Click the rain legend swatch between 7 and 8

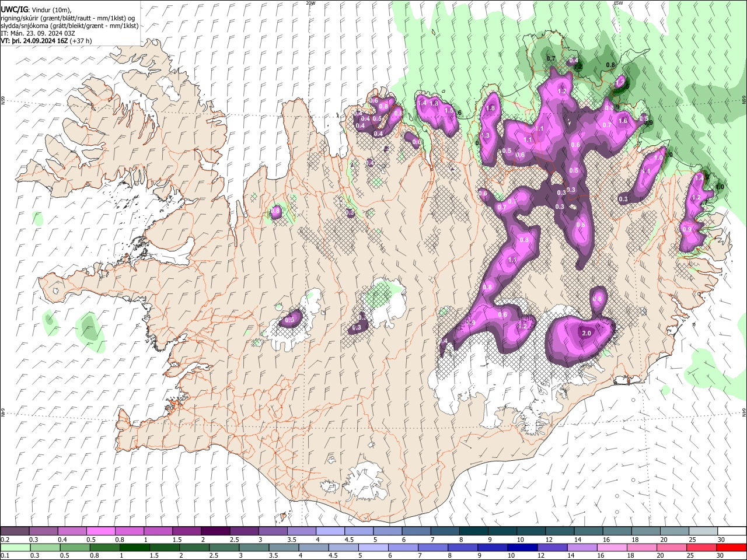pos(433,547)
